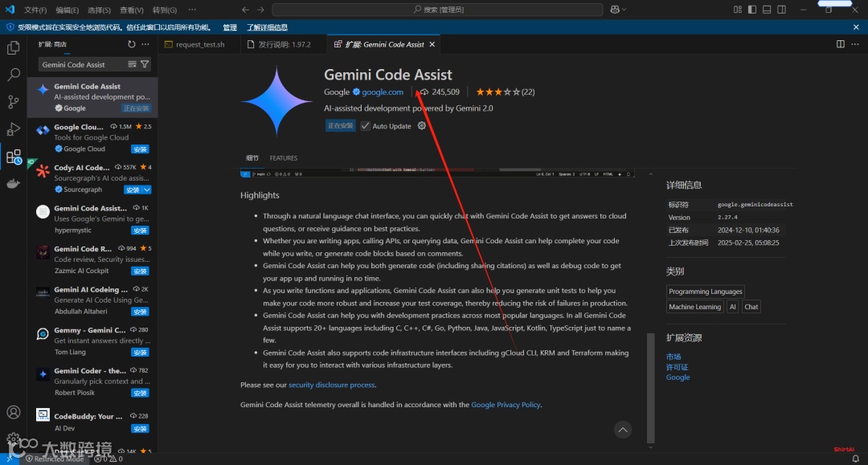Click the Machine Learning category tag

(x=694, y=307)
